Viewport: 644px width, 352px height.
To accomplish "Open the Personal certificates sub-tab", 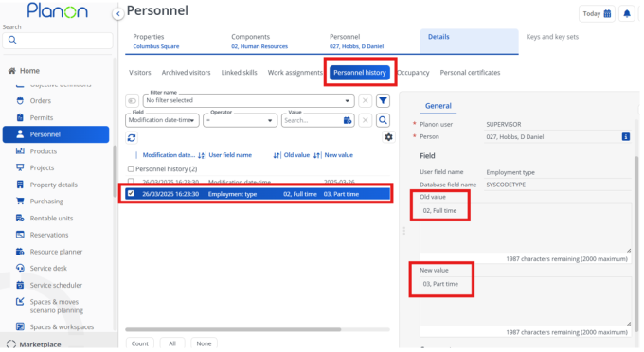I will click(470, 73).
